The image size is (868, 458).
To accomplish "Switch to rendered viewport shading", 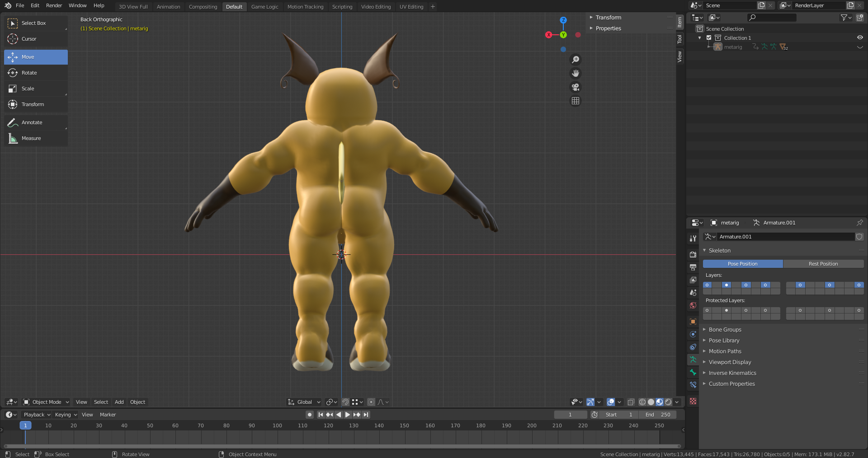I will click(668, 402).
